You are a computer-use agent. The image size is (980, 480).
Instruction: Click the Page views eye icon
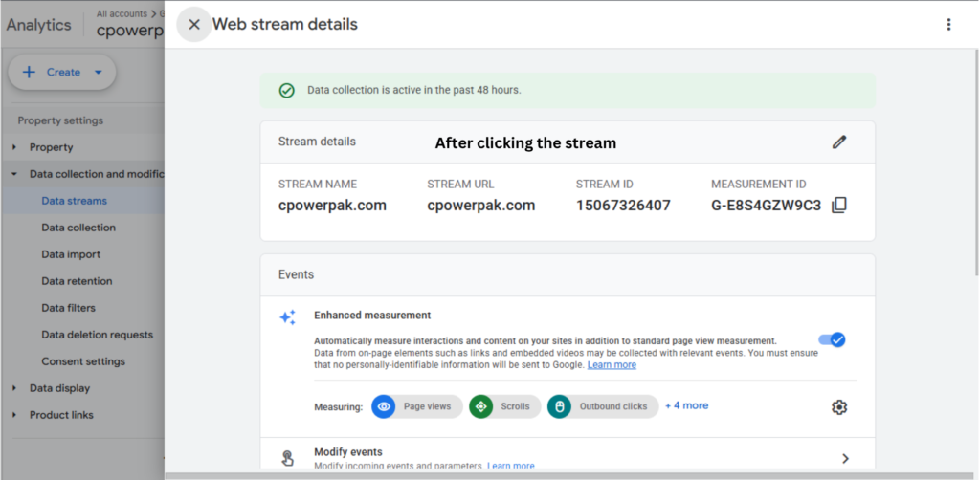pyautogui.click(x=383, y=406)
